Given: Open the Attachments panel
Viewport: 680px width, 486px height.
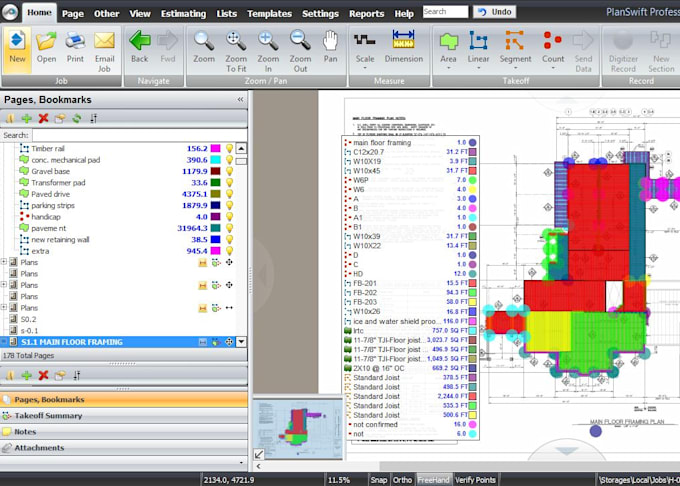Looking at the screenshot, I should pos(124,447).
